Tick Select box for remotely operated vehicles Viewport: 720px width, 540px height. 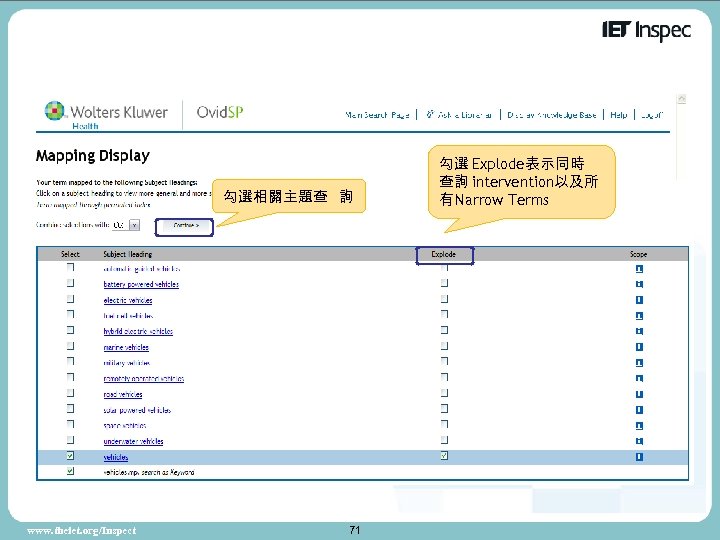point(70,377)
